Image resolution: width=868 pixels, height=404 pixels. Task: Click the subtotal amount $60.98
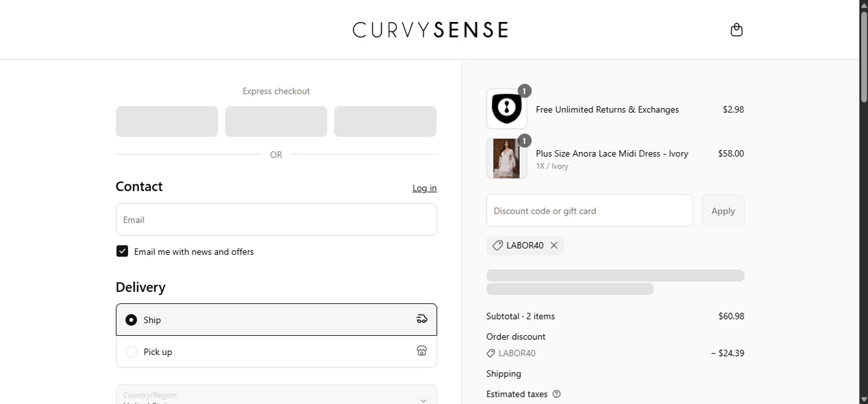(x=731, y=316)
